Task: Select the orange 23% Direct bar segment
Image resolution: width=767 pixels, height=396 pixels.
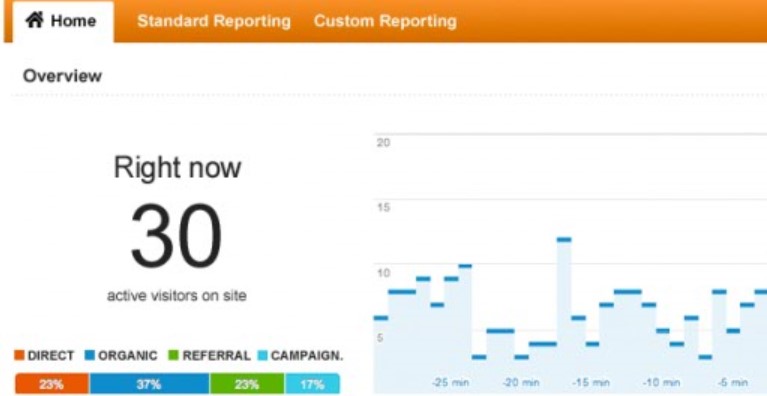Action: pyautogui.click(x=52, y=384)
